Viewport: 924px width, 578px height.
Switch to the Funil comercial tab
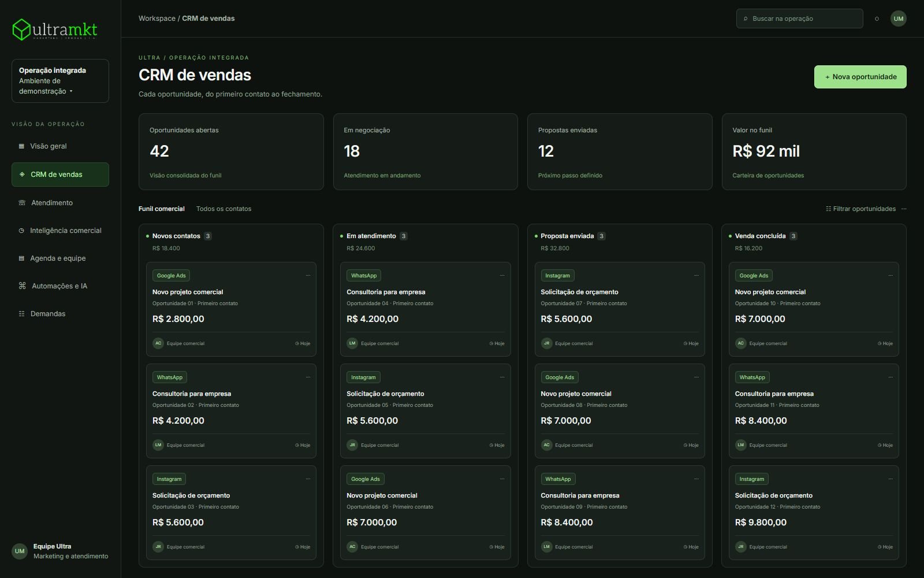click(x=162, y=209)
